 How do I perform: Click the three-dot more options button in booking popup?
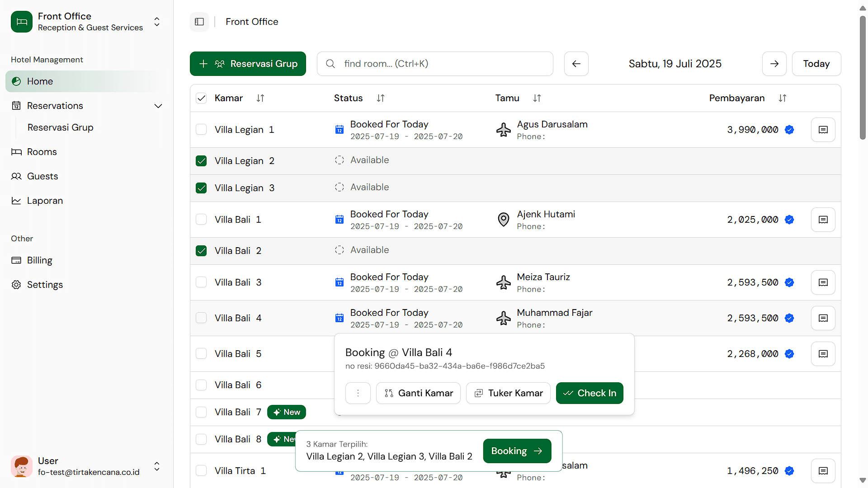click(358, 393)
